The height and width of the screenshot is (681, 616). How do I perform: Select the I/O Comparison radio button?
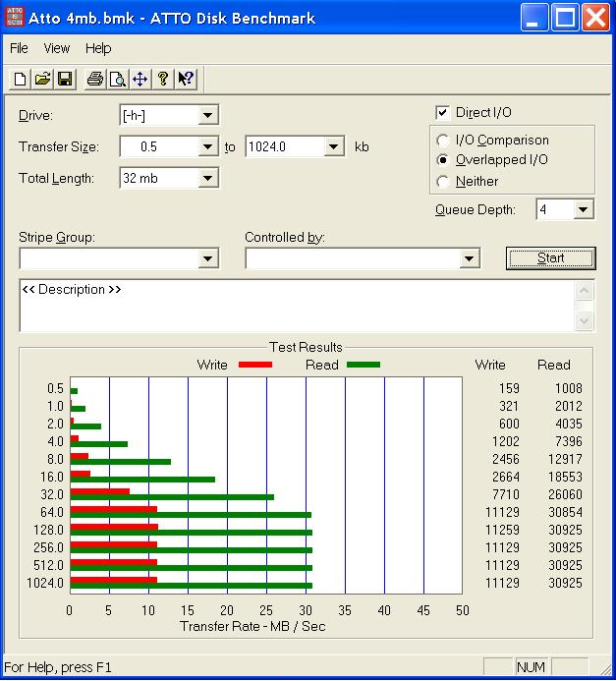click(x=442, y=141)
